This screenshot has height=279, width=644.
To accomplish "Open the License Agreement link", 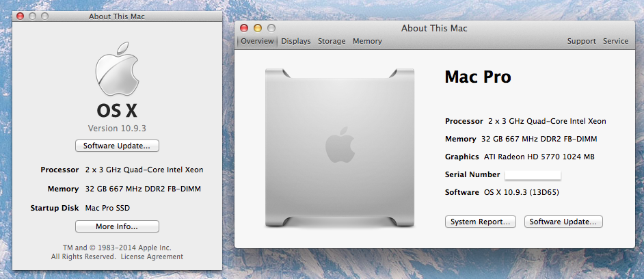I will 152,257.
